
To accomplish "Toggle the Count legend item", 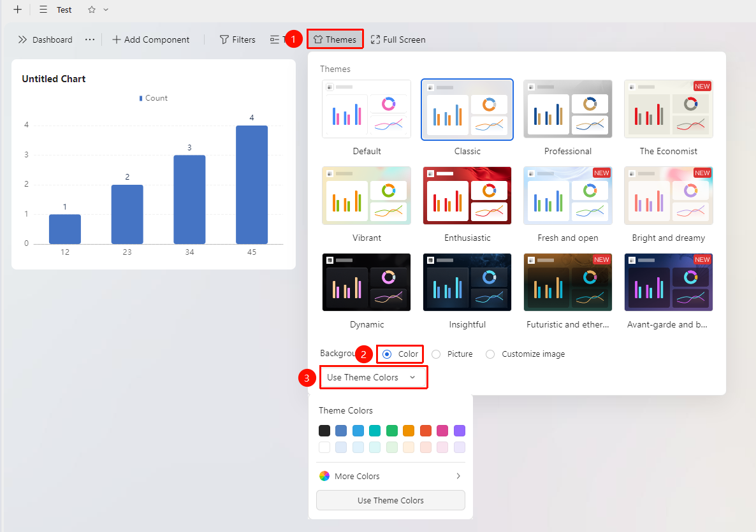I will [x=154, y=98].
